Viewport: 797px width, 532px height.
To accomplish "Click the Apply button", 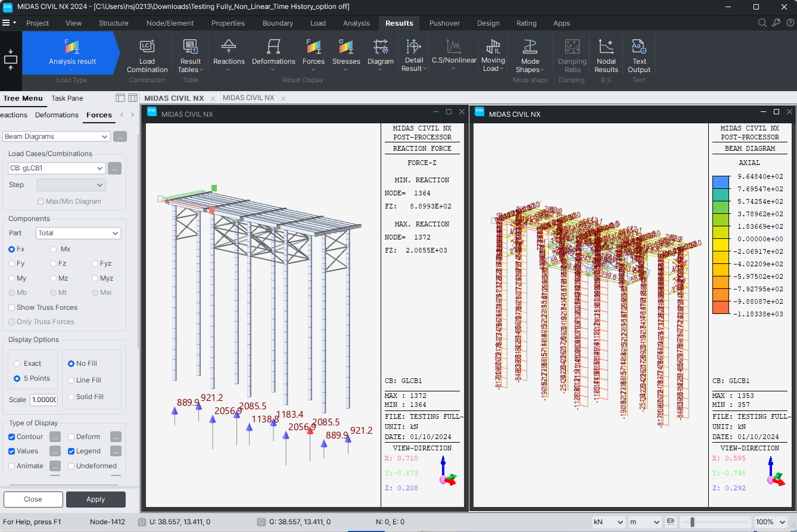I will pyautogui.click(x=95, y=499).
